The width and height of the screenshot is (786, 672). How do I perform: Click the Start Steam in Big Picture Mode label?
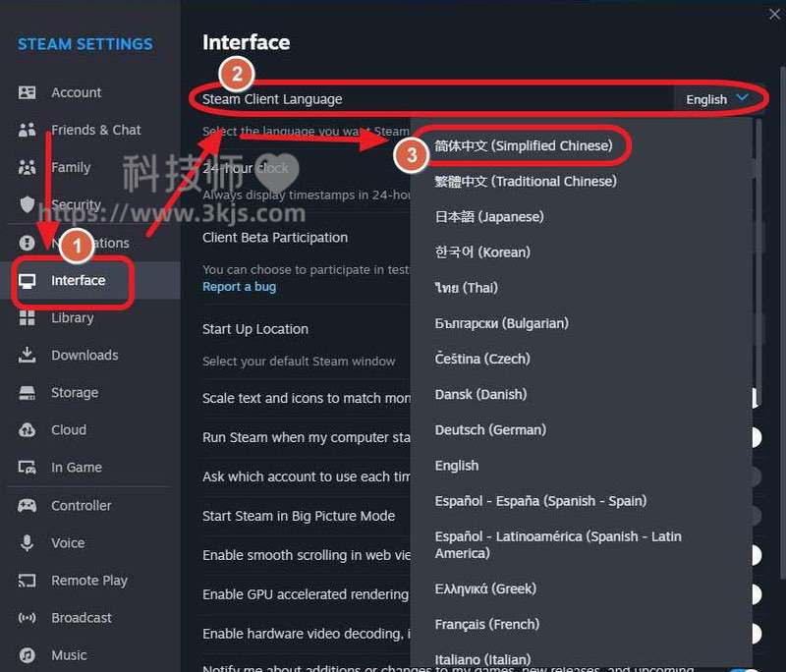299,516
